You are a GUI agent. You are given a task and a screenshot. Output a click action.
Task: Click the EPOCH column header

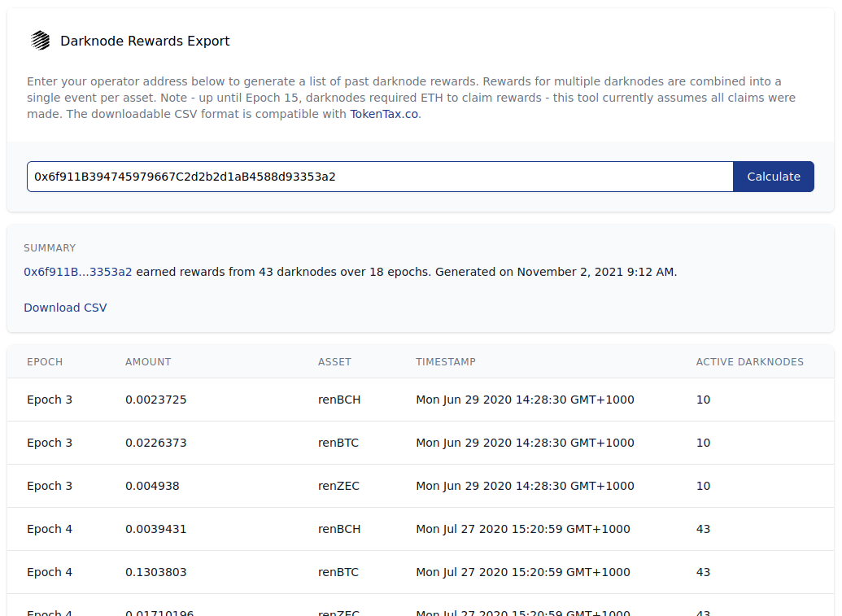[45, 362]
